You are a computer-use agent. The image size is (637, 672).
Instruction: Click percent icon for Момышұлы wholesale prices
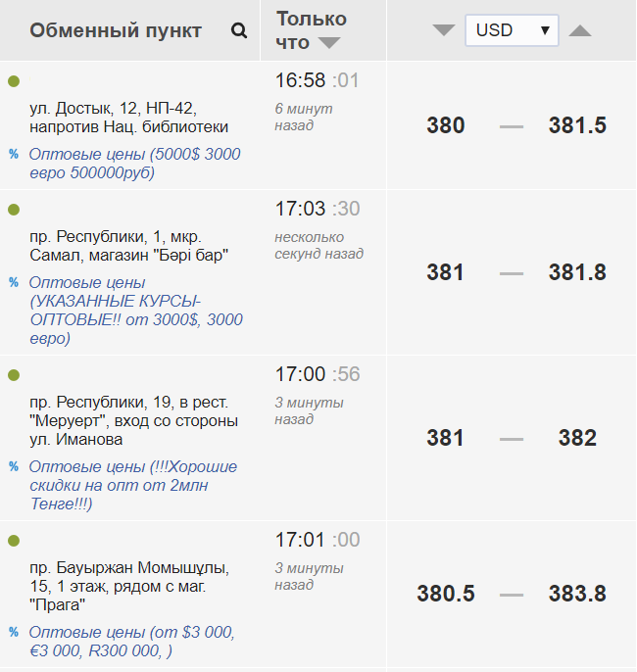click(14, 632)
